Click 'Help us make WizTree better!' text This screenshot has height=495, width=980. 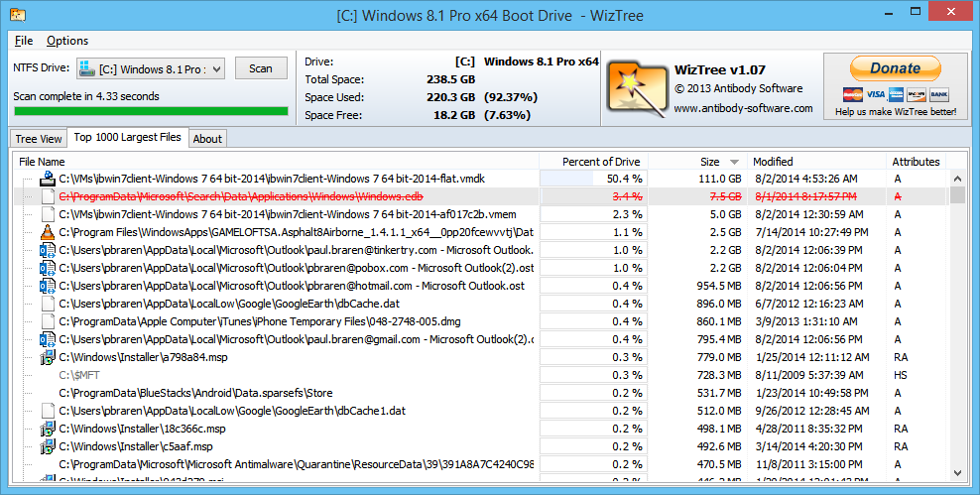896,112
